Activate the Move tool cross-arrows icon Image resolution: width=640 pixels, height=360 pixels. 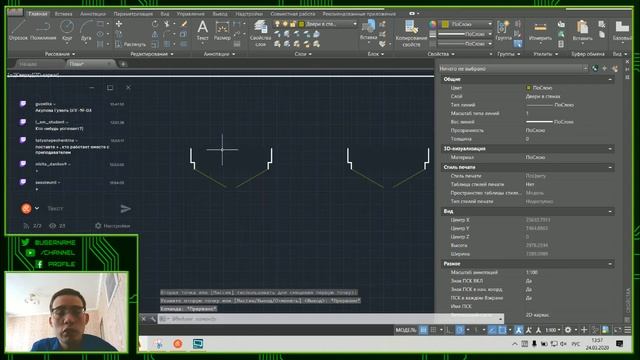tap(118, 24)
